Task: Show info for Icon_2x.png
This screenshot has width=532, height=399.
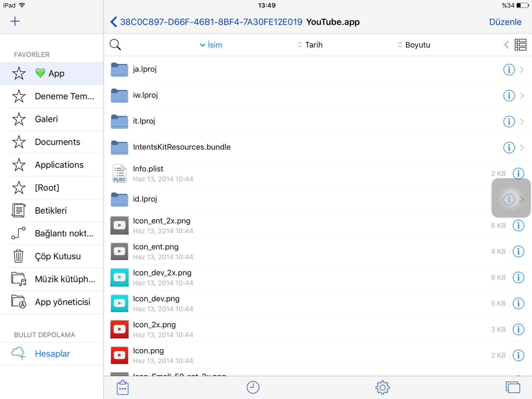Action: click(519, 330)
